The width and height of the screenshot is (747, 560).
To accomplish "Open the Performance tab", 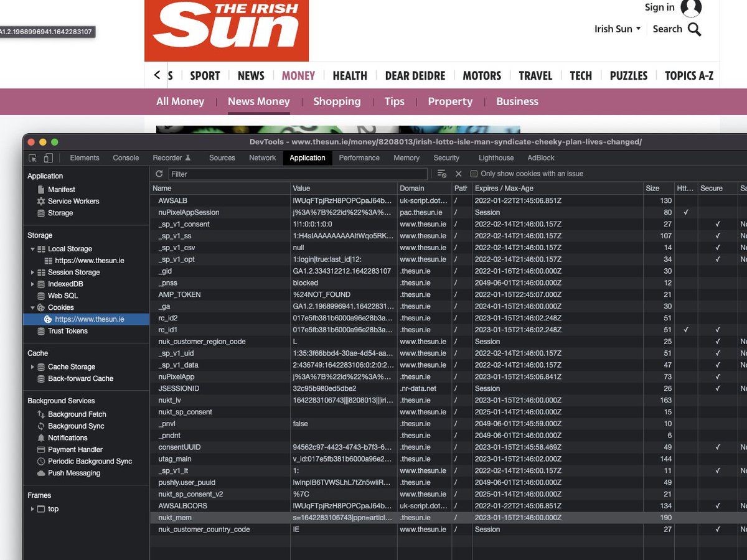I will (x=359, y=158).
